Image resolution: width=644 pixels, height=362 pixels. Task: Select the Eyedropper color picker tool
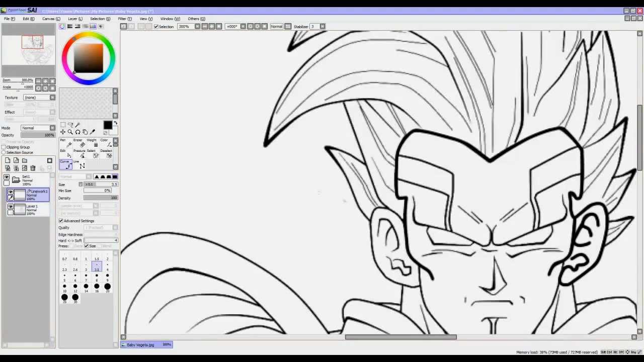coord(93,132)
